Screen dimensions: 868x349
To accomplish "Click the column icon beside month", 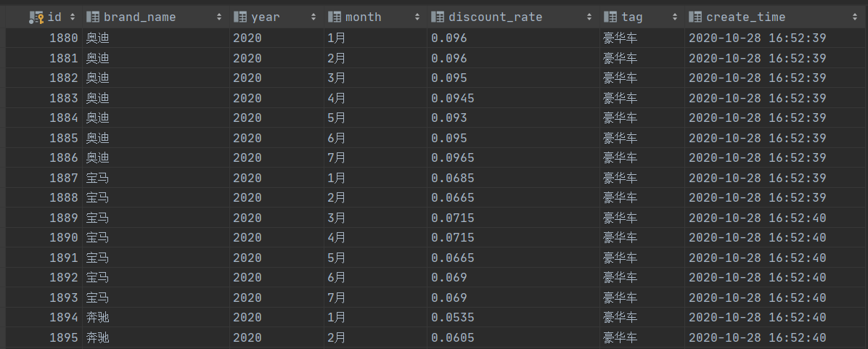I will (x=334, y=17).
